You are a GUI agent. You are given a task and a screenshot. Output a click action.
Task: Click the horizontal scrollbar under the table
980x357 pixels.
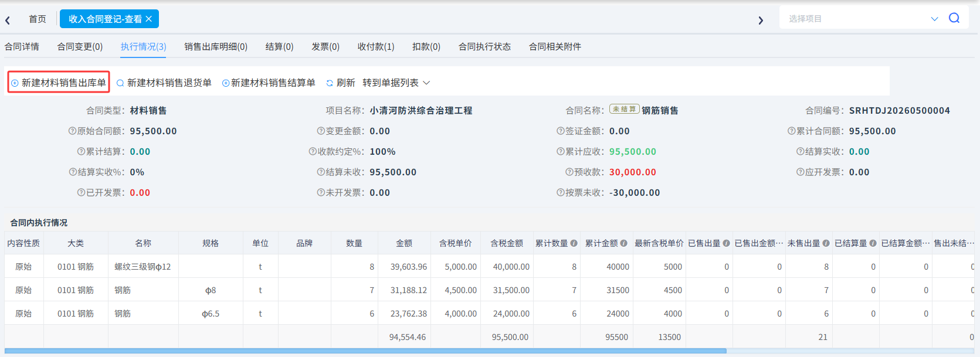pos(365,351)
